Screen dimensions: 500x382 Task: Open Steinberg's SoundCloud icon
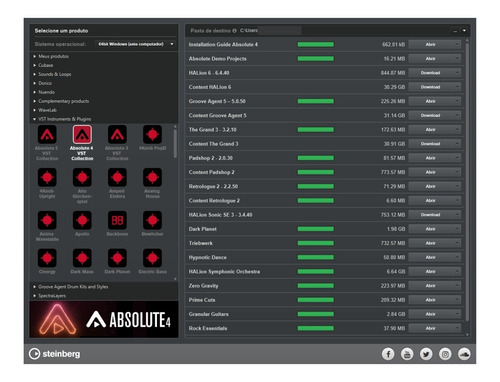(464, 354)
